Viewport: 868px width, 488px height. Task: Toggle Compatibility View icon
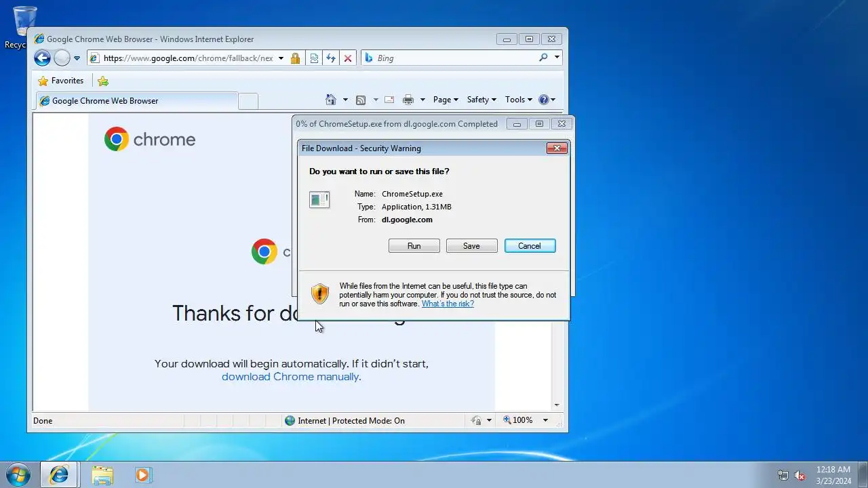coord(314,58)
